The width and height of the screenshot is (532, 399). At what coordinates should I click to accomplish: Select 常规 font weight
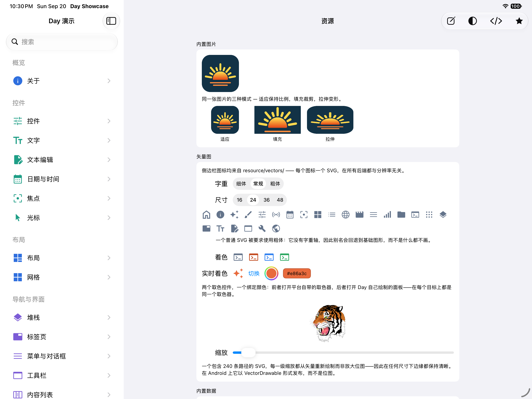[x=258, y=184]
